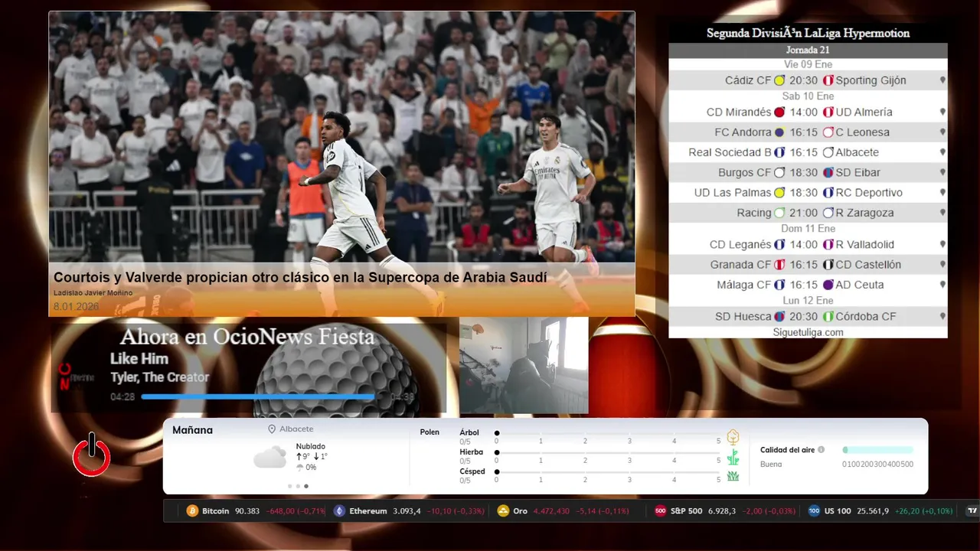The image size is (980, 551).
Task: Click the S&P 500 value 6.928,3
Action: 722,511
